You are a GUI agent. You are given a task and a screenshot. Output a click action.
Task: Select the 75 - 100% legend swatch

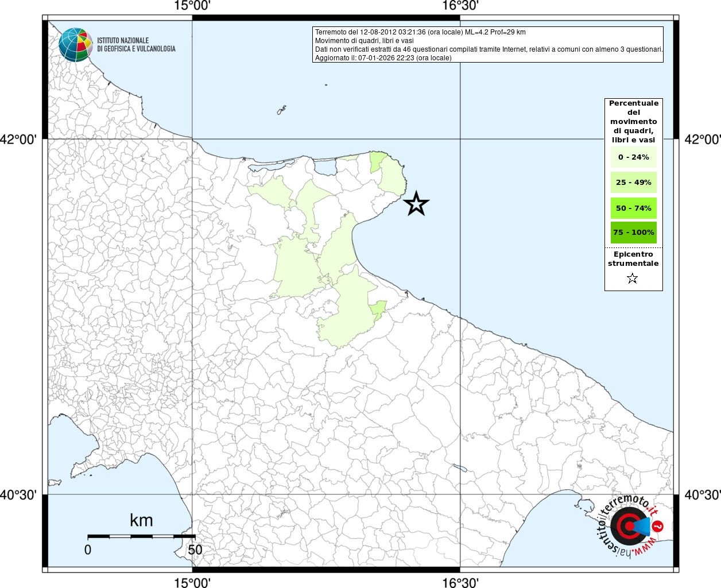click(x=634, y=233)
